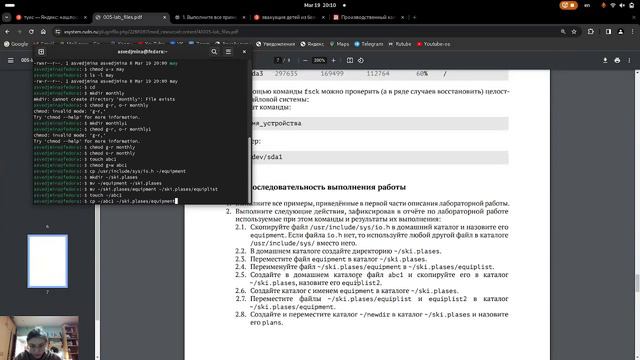Rotate the PDF counterclockwise
Screen dimensions: 640x360
coord(361,60)
